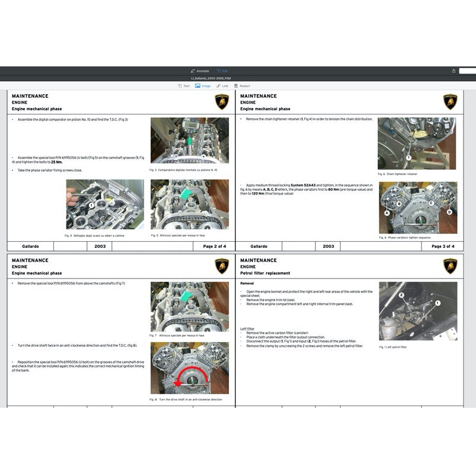Select the Fig. 3 digital comparator photo
Viewport: 476px width, 476px height.
click(189, 140)
